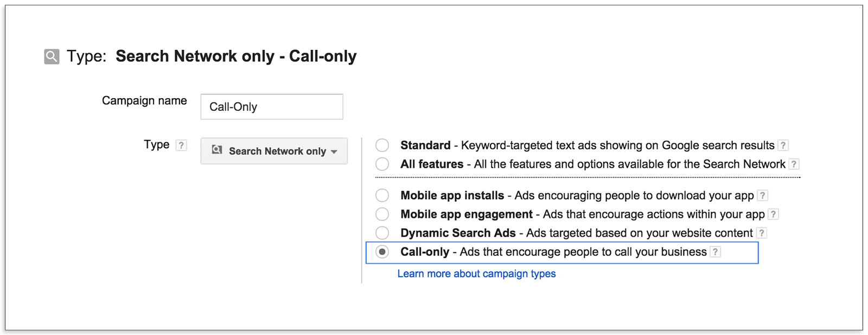This screenshot has width=868, height=335.
Task: Click the Standard option's help icon
Action: [782, 145]
